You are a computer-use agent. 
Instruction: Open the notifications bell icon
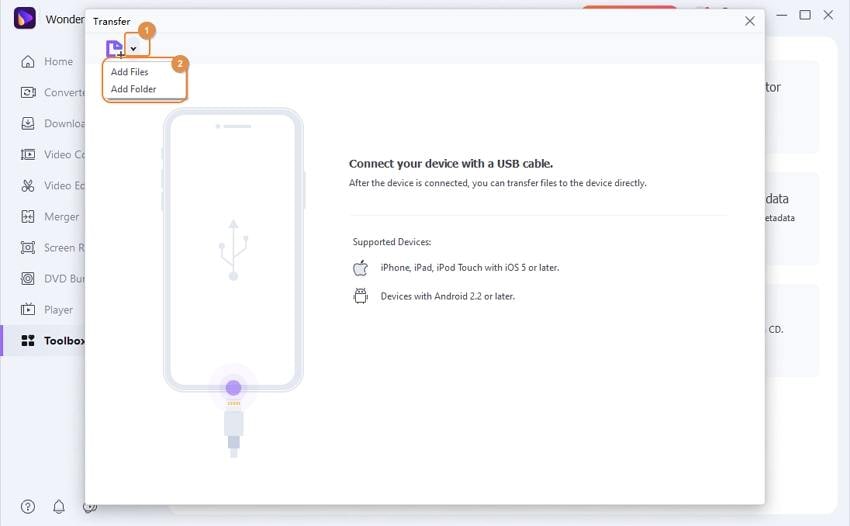59,507
